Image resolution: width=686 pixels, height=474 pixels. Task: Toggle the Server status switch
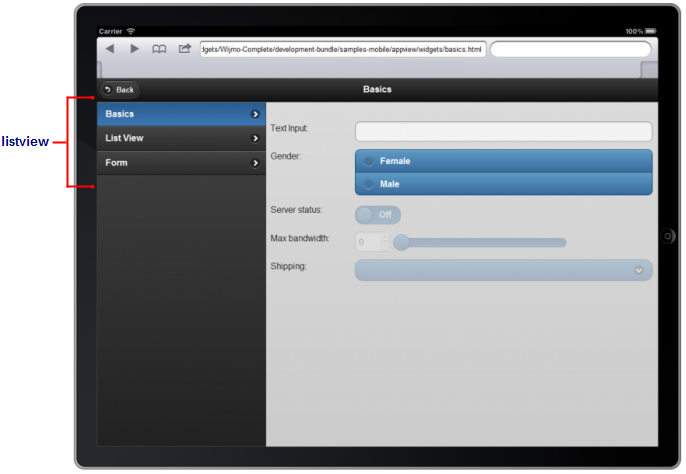pyautogui.click(x=378, y=215)
